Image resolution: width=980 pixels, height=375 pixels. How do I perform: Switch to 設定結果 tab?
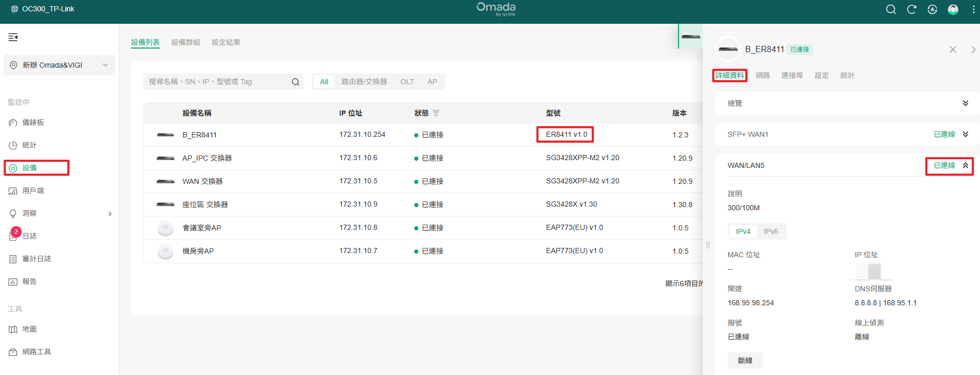(x=226, y=42)
